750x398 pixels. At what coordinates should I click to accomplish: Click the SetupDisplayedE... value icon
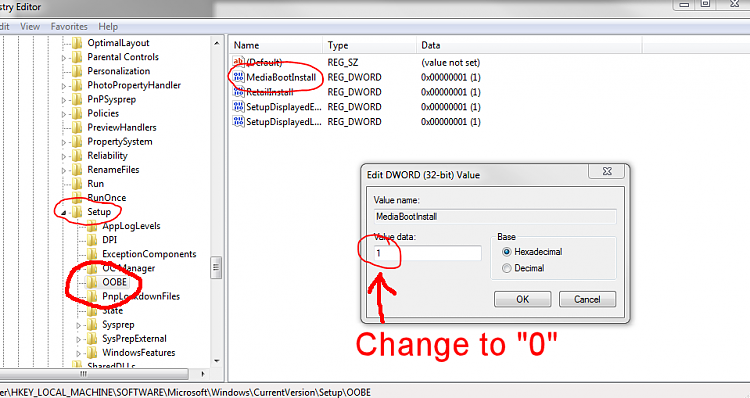238,107
